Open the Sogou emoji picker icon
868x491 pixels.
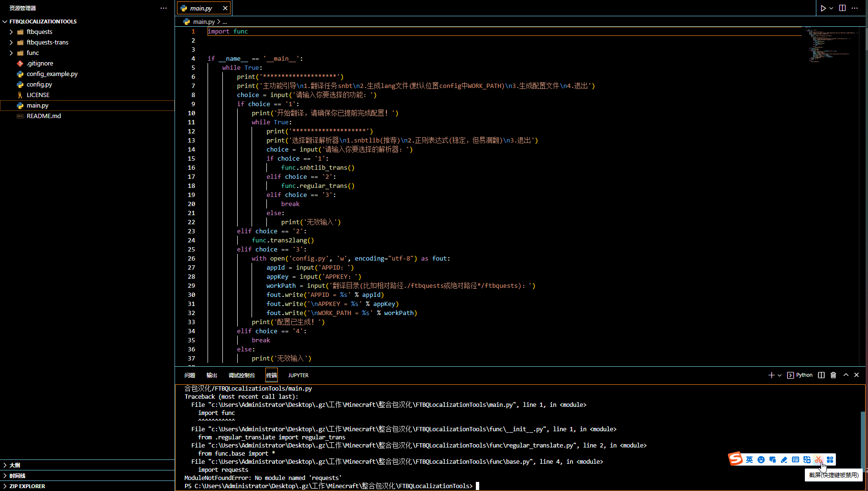[761, 459]
